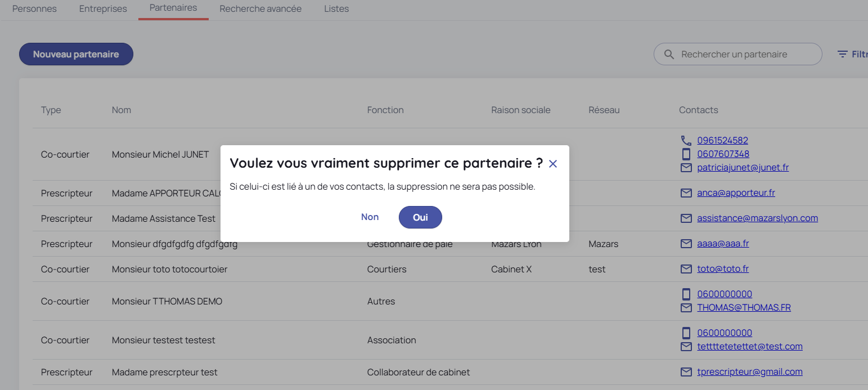This screenshot has height=390, width=868.
Task: Switch to the Entreprises tab
Action: click(103, 9)
